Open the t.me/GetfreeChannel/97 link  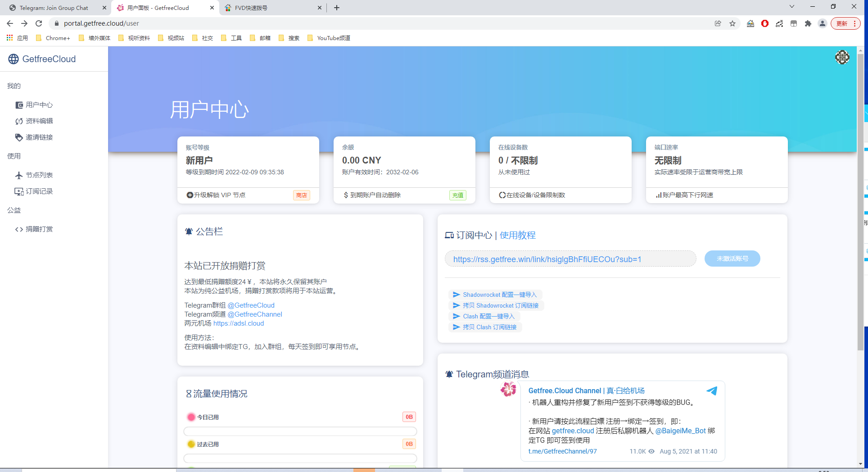[562, 451]
